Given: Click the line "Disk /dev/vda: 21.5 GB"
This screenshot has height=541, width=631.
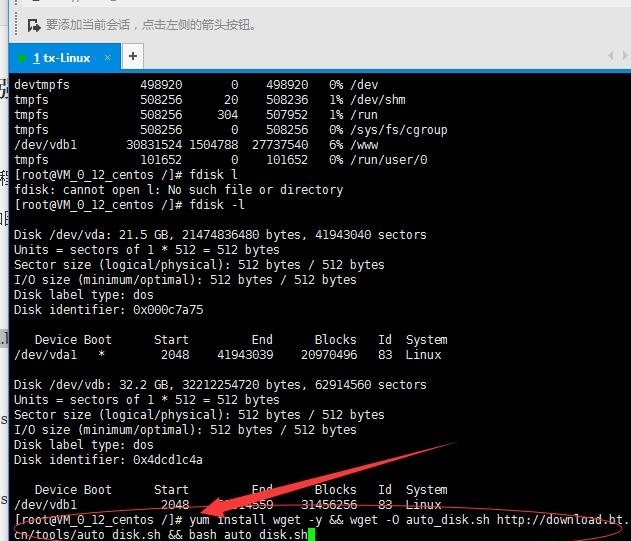Looking at the screenshot, I should pos(220,235).
